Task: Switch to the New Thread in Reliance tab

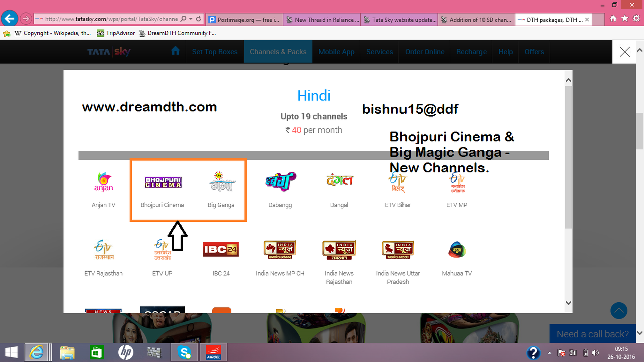Action: pos(322,20)
